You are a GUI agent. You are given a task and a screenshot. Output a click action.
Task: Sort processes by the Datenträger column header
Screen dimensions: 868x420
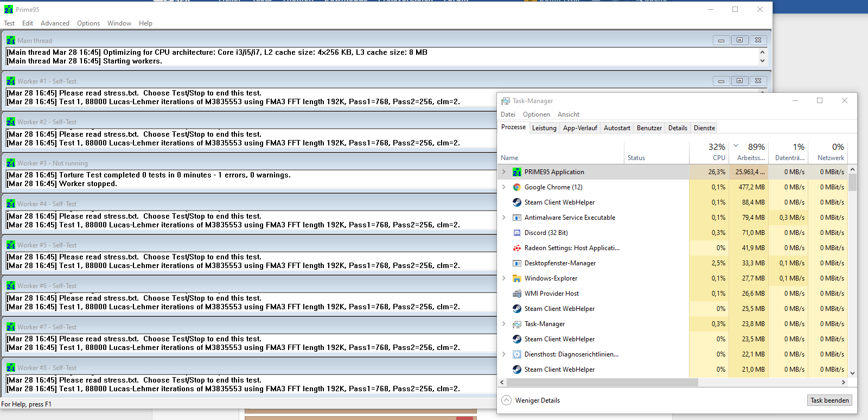pyautogui.click(x=789, y=152)
